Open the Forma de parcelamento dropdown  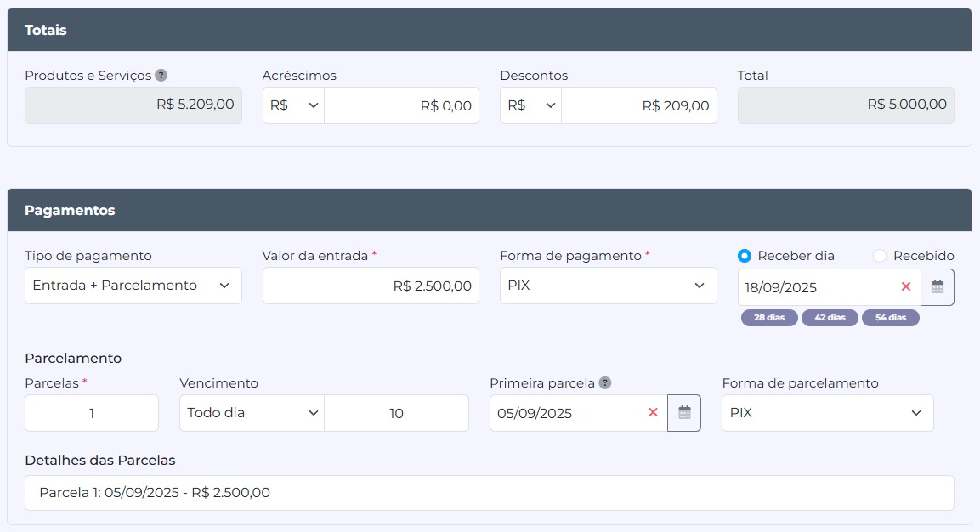(826, 413)
